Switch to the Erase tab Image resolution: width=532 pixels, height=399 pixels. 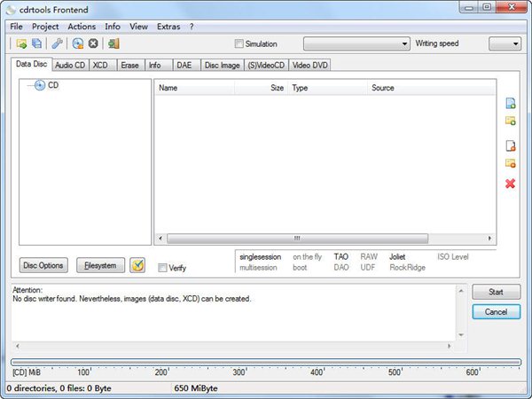coord(129,65)
